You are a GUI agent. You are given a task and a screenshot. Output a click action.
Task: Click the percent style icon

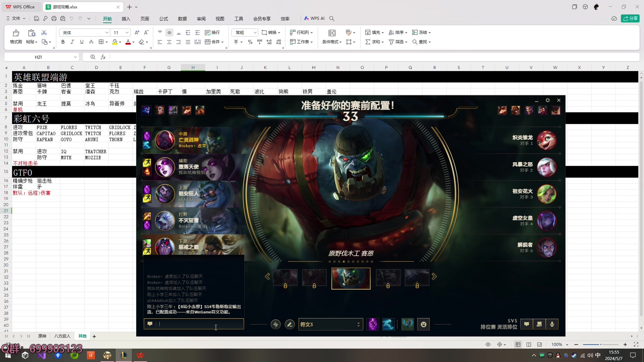[x=250, y=42]
